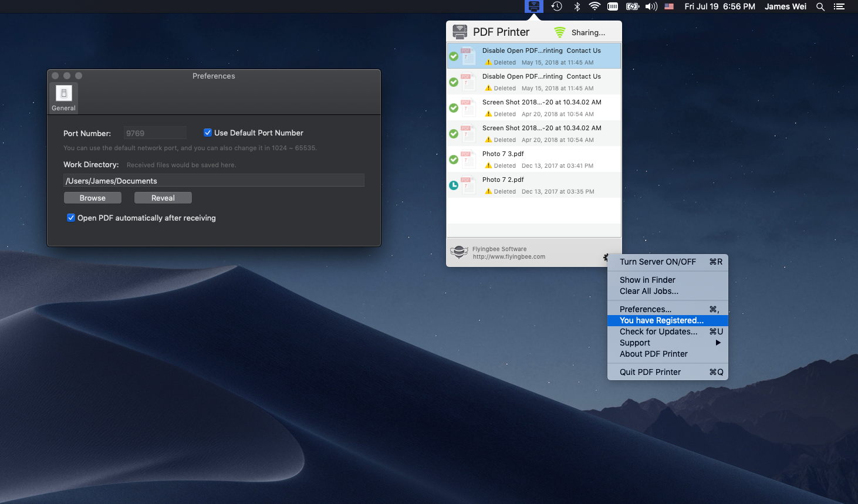The height and width of the screenshot is (504, 858).
Task: Choose Turn Server ON/OFF from the menu
Action: pyautogui.click(x=668, y=262)
